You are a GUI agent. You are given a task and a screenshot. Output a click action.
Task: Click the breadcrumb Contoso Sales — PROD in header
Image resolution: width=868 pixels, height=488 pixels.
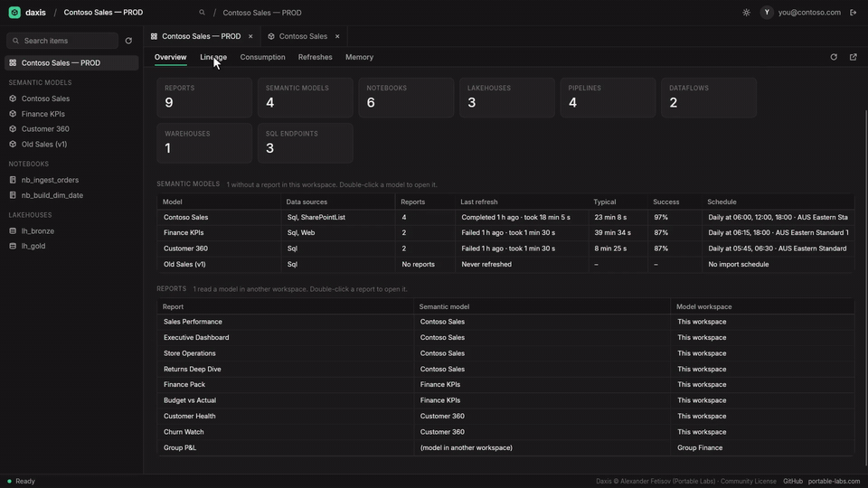(262, 12)
